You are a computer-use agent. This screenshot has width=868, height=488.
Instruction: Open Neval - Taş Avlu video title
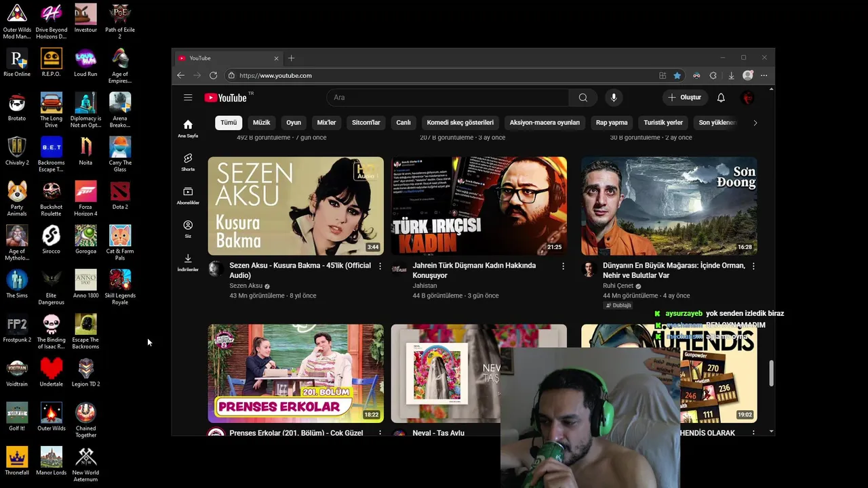tap(438, 432)
